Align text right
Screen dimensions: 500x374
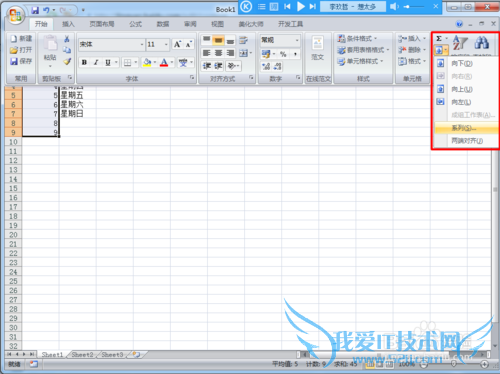(230, 53)
